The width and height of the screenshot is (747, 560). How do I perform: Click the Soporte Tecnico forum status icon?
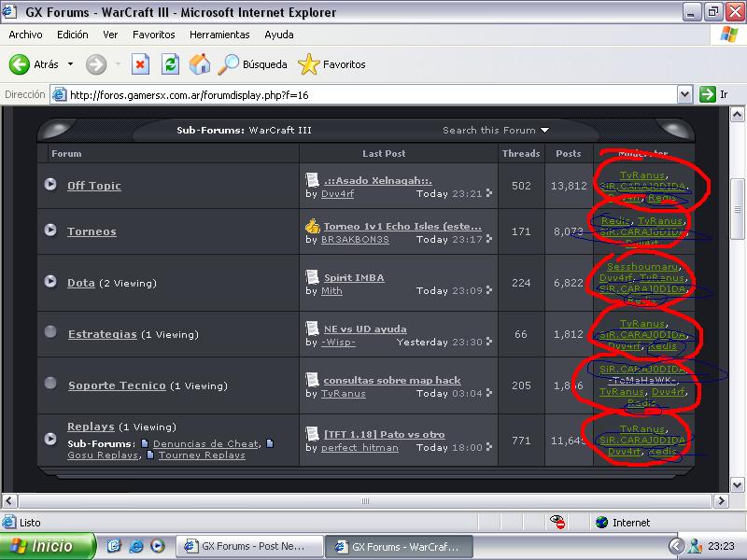[x=50, y=384]
